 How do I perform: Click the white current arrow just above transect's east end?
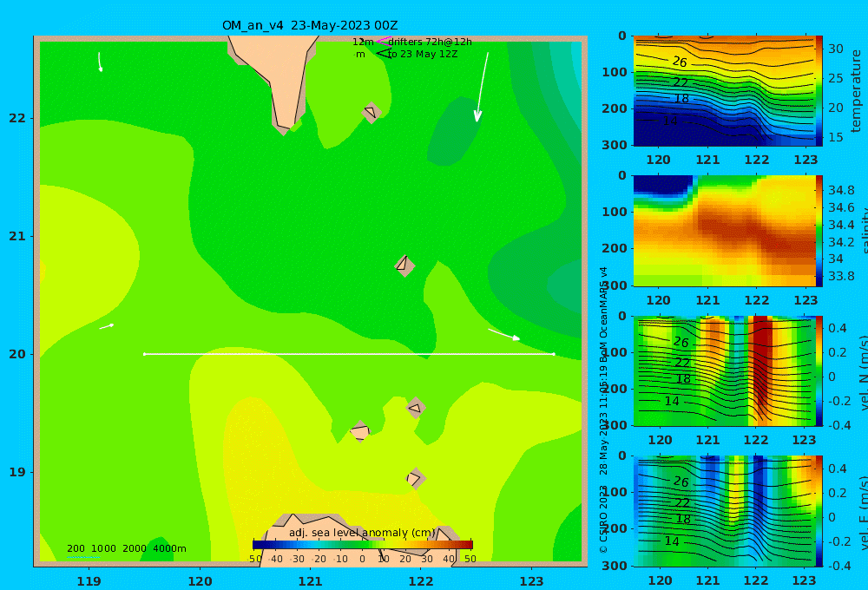pos(503,334)
